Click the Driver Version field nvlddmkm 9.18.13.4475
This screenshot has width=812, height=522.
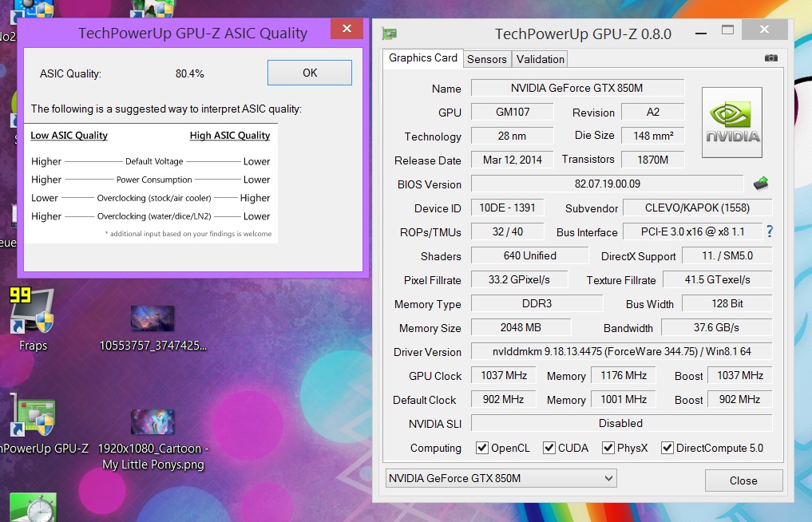pos(621,351)
